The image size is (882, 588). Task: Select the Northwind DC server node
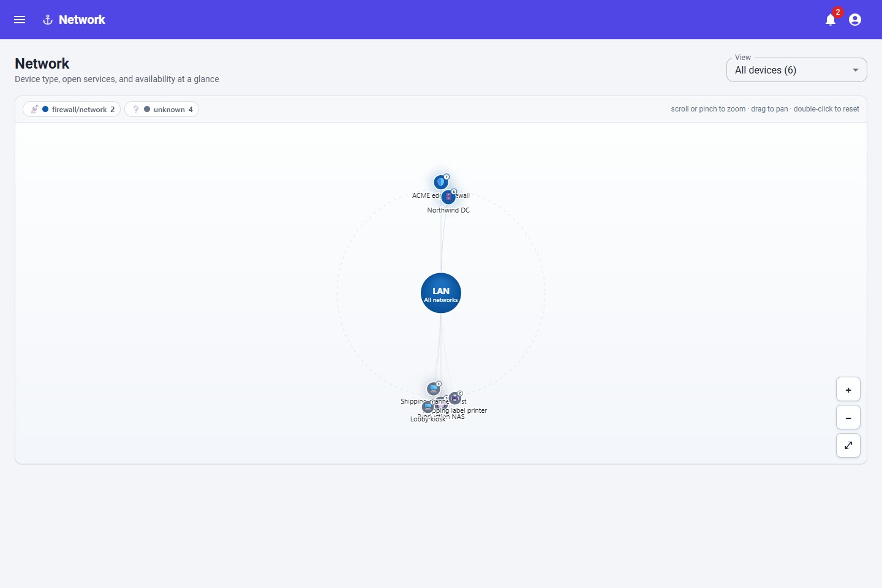pos(448,197)
